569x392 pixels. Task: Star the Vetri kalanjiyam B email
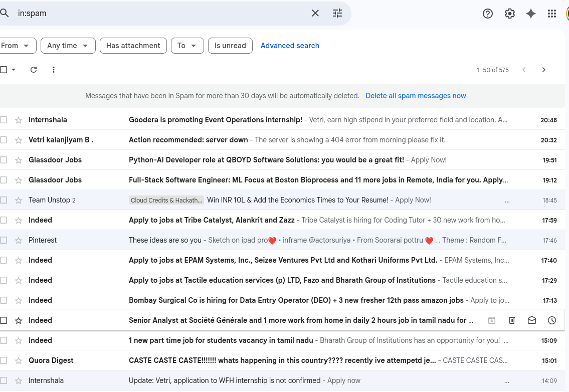pos(19,140)
